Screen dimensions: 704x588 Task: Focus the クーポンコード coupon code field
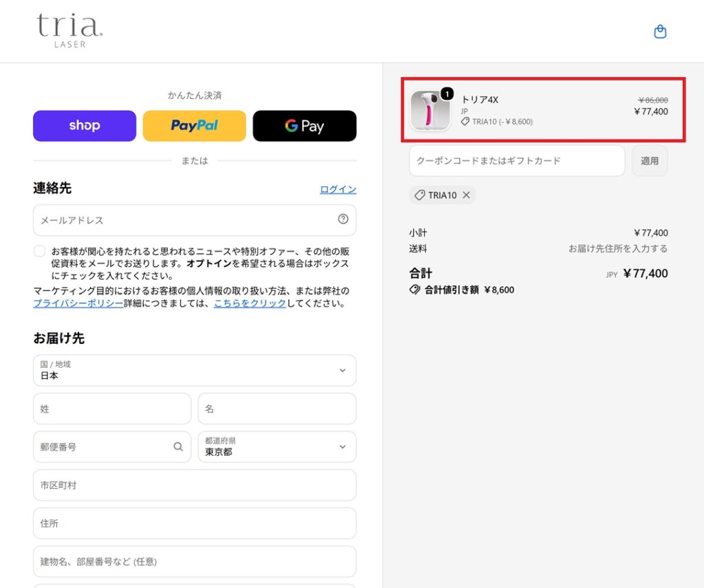pos(517,161)
